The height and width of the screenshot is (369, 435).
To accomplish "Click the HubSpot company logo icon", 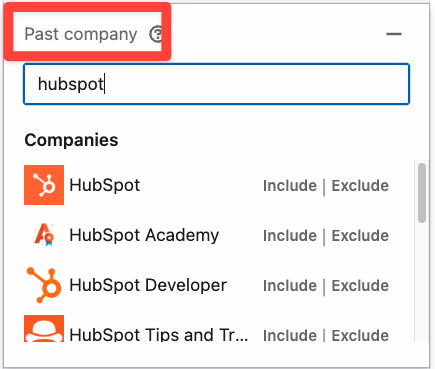I will coord(44,185).
